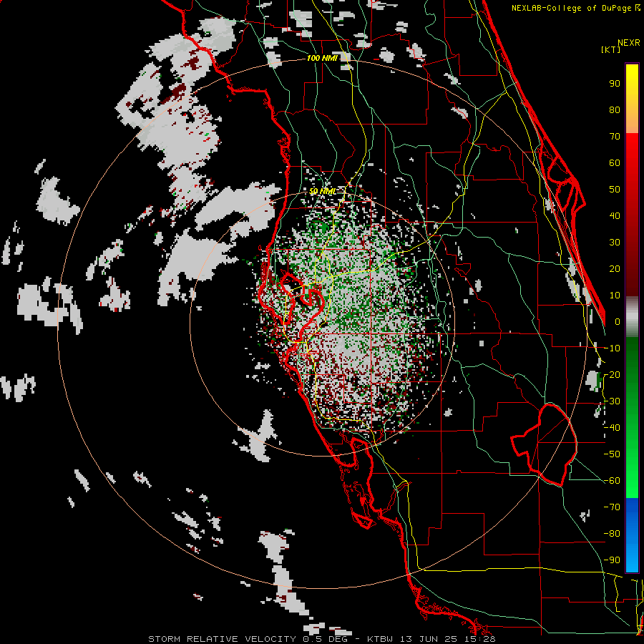Click the "NEXLAB-College of DuPage" credit text
Viewport: 644px width, 644px height.
[572, 8]
